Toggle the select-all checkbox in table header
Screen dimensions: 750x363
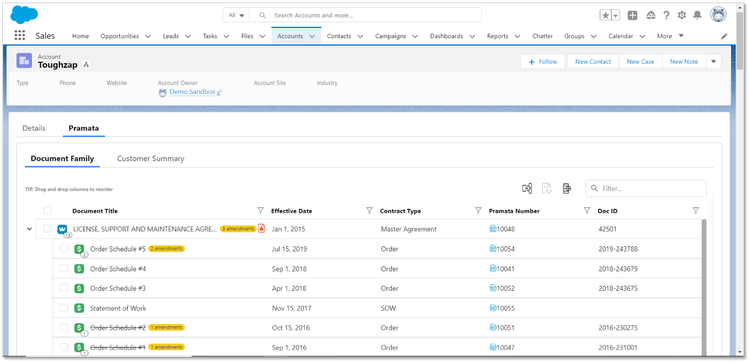pos(47,210)
